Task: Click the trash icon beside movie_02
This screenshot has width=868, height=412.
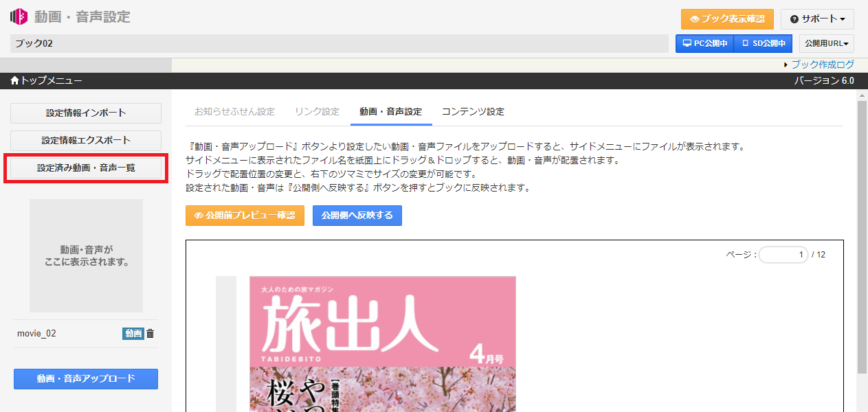Action: click(x=151, y=334)
